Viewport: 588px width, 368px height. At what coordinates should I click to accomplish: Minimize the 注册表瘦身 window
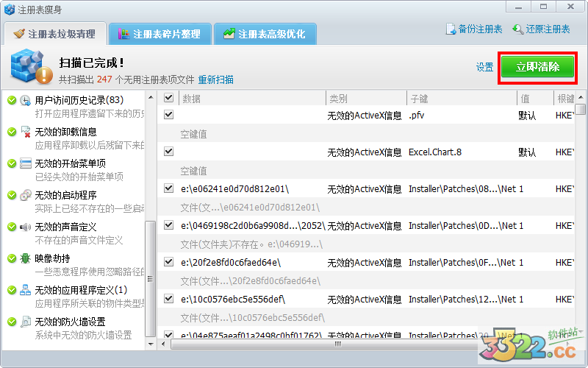tap(519, 7)
